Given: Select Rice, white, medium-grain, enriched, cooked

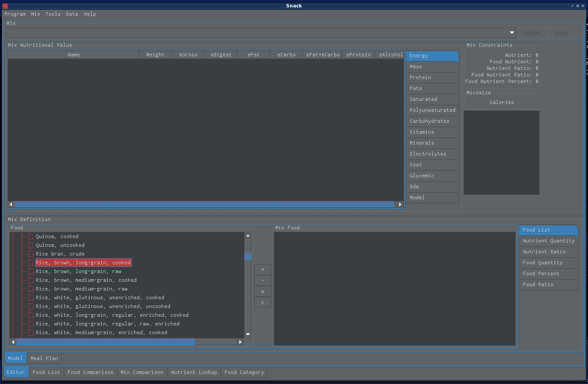Looking at the screenshot, I should [101, 332].
